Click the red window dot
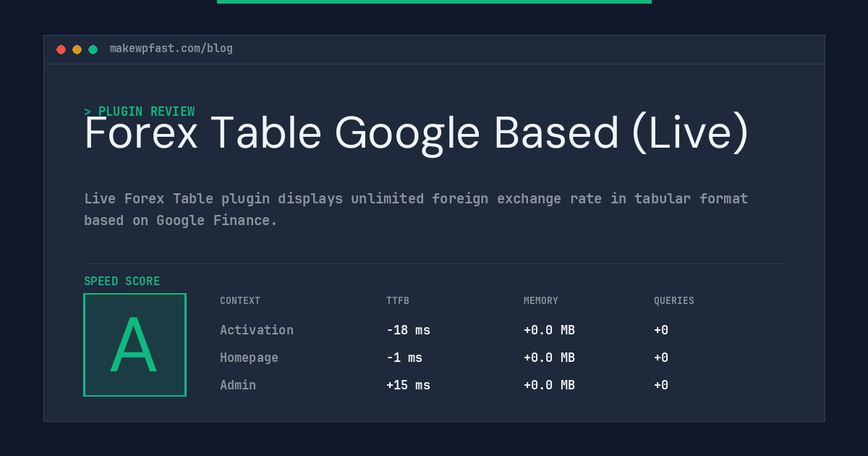This screenshot has width=868, height=456. (61, 49)
